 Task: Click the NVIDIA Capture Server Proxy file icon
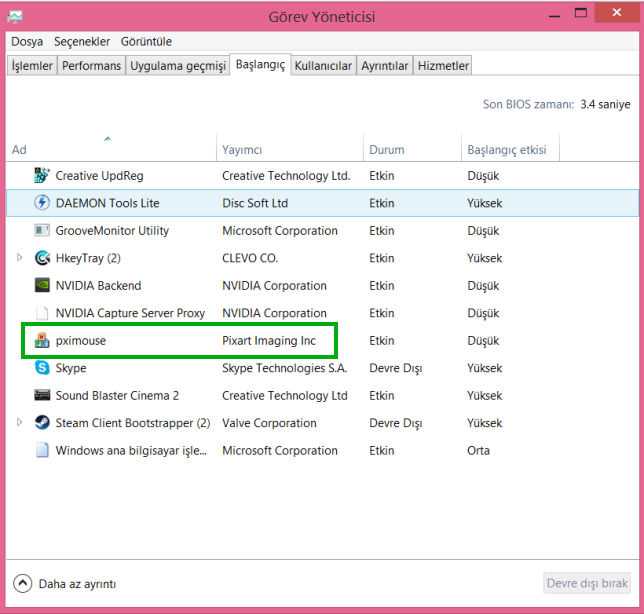pos(42,313)
